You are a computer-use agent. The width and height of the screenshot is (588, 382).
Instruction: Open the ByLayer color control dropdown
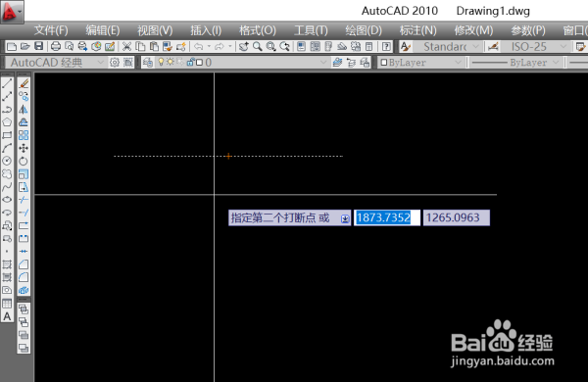tap(459, 63)
